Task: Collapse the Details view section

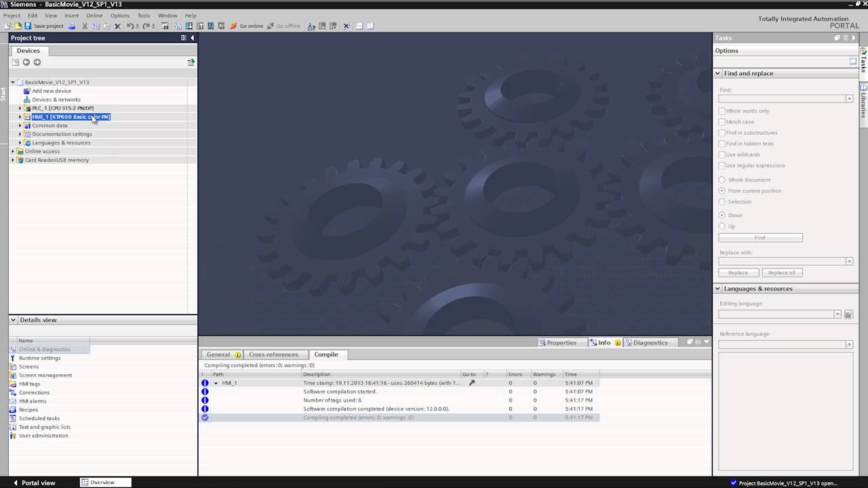Action: click(13, 320)
